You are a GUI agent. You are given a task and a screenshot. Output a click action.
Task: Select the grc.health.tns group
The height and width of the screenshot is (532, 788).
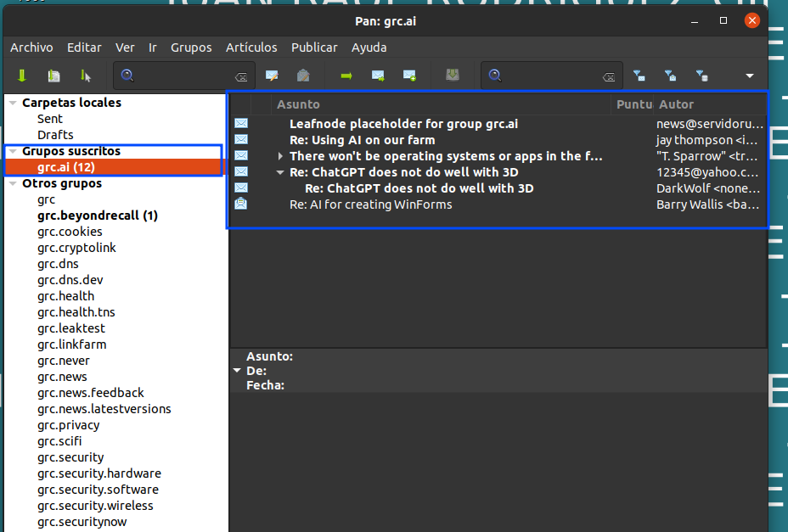pos(76,312)
